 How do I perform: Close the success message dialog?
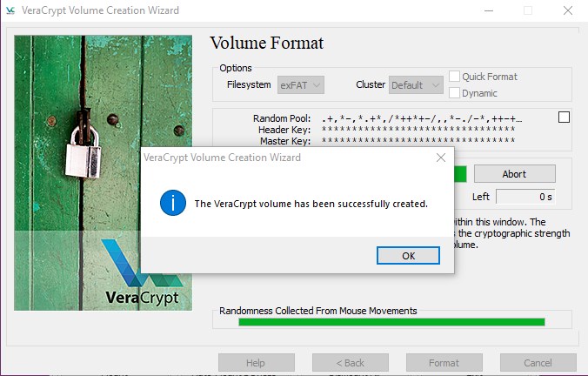point(441,158)
